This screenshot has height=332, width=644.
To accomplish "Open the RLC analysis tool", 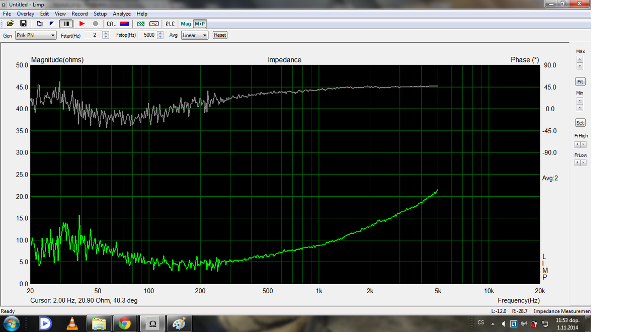I will coord(170,24).
